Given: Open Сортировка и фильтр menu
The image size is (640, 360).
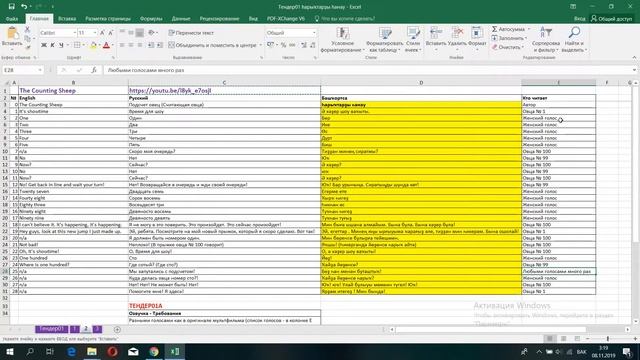Looking at the screenshot, I should click(x=546, y=40).
